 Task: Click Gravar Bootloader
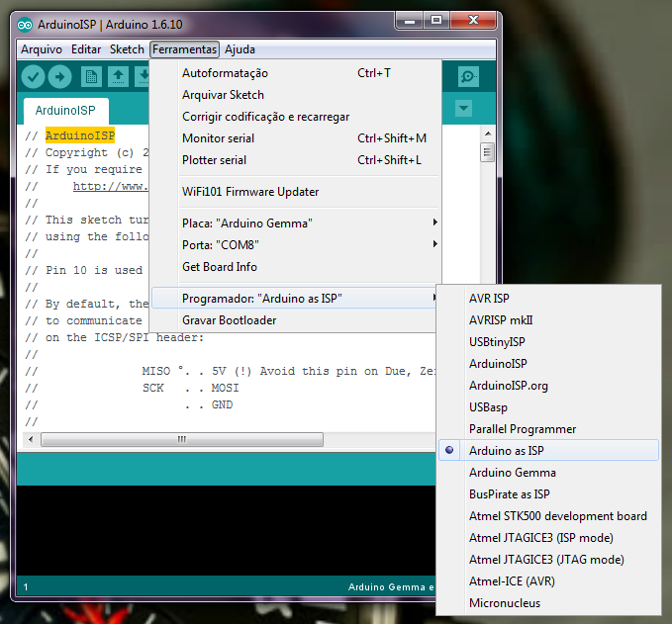tap(294, 320)
